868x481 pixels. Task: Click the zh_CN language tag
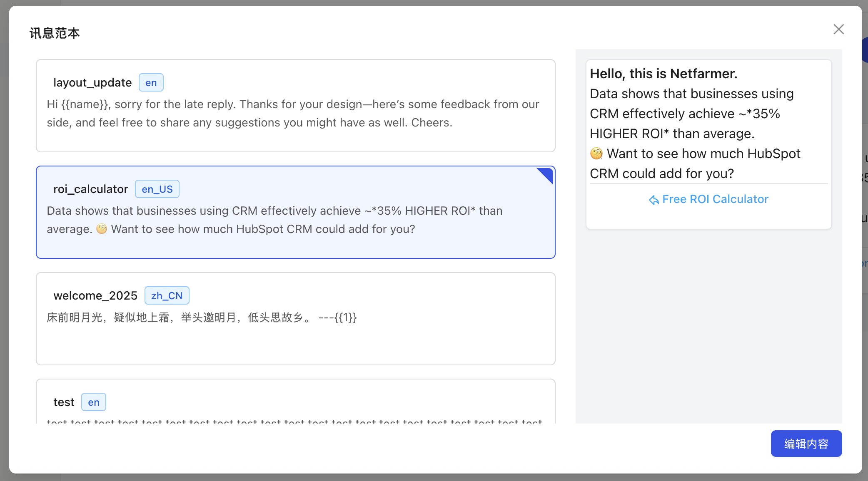point(167,296)
